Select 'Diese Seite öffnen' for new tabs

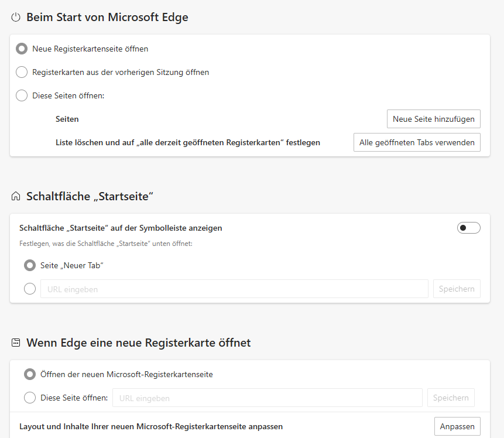point(30,398)
